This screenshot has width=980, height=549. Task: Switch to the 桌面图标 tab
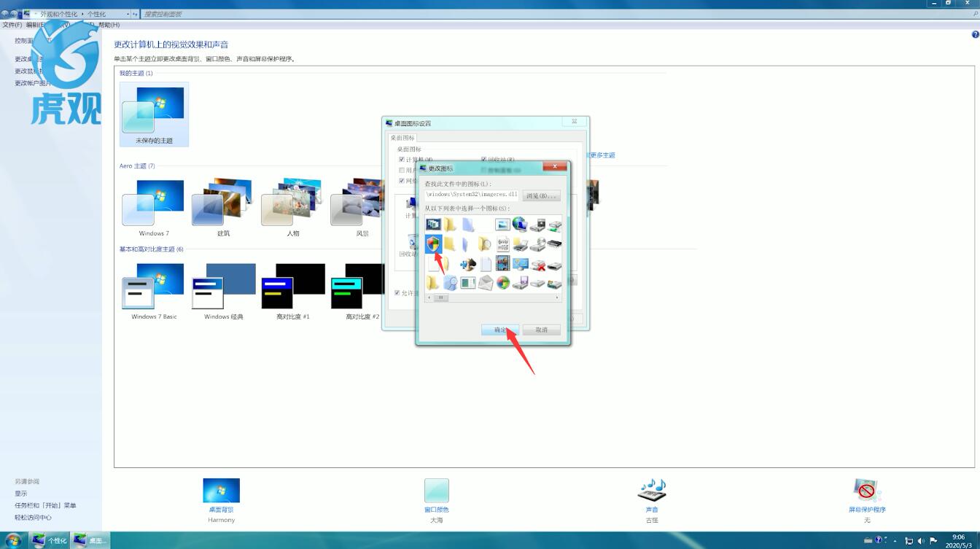pyautogui.click(x=402, y=137)
